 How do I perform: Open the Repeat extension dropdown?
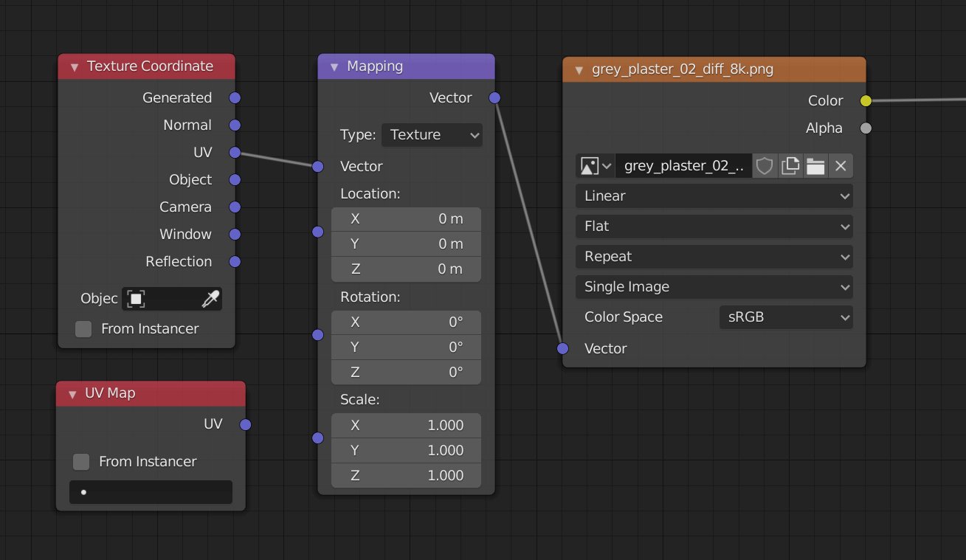pyautogui.click(x=714, y=257)
